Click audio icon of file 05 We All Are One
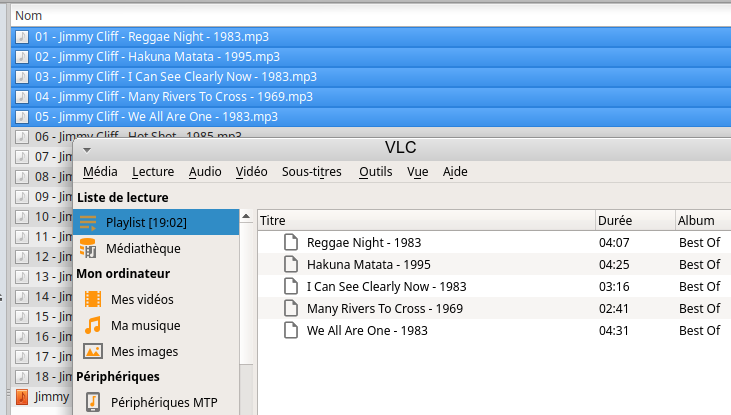The image size is (731, 415). click(x=22, y=117)
